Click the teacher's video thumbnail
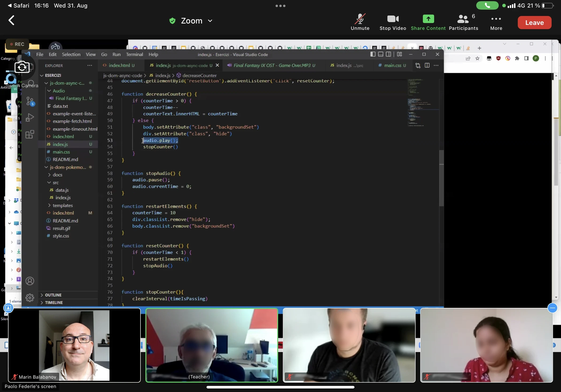The width and height of the screenshot is (561, 392). (x=212, y=345)
